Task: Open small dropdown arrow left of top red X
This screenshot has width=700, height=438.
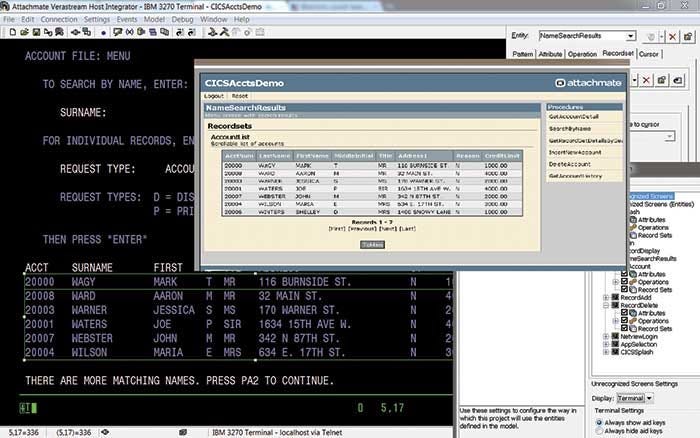Action: pyautogui.click(x=662, y=37)
